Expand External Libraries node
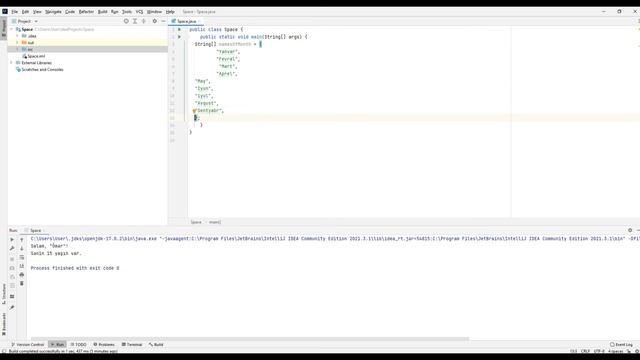 [x=11, y=63]
